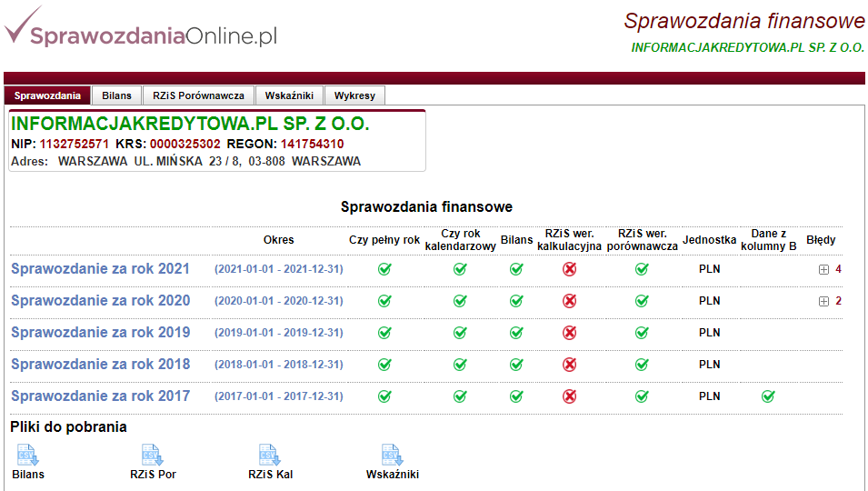Click green check 'Czy pełny rok' for 2021
Screen dimensions: 868x491
[384, 269]
